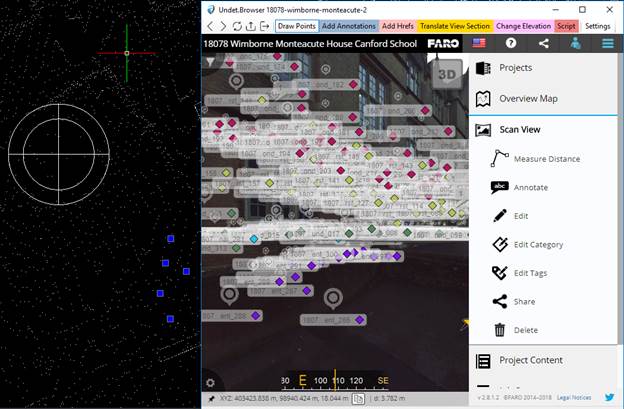Screen dimensions: 624x409
Task: Click the scan position pin in the lower left of the image
Action: point(229,296)
